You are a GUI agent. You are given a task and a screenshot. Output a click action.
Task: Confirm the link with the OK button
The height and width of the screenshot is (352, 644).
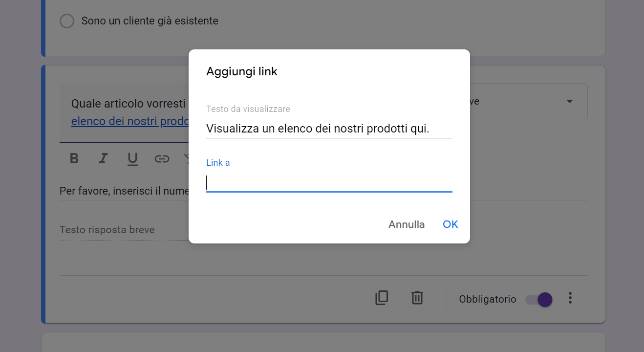[450, 224]
